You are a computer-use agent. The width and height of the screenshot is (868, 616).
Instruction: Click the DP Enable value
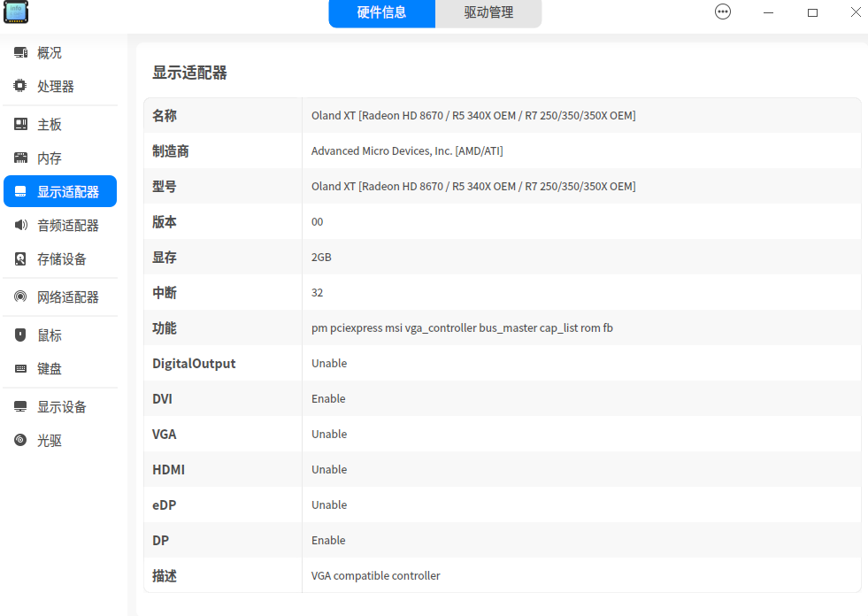click(328, 541)
